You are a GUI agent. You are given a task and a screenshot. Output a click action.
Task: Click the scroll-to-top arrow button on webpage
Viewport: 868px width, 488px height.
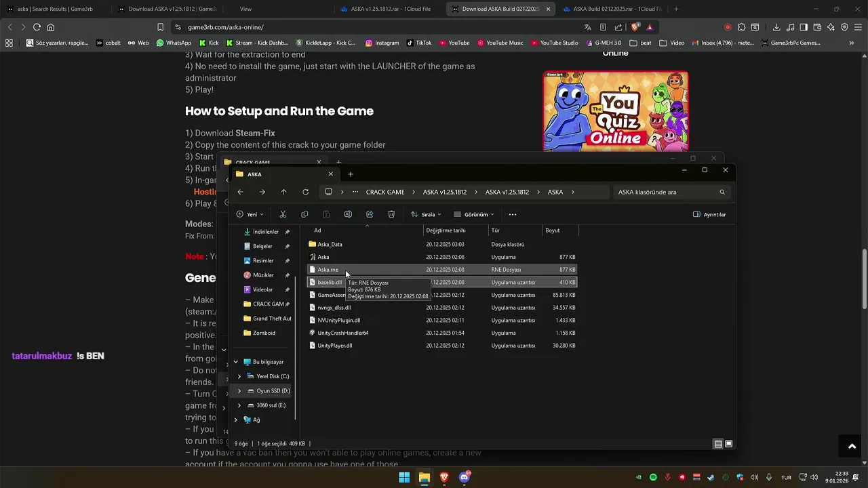tap(852, 447)
